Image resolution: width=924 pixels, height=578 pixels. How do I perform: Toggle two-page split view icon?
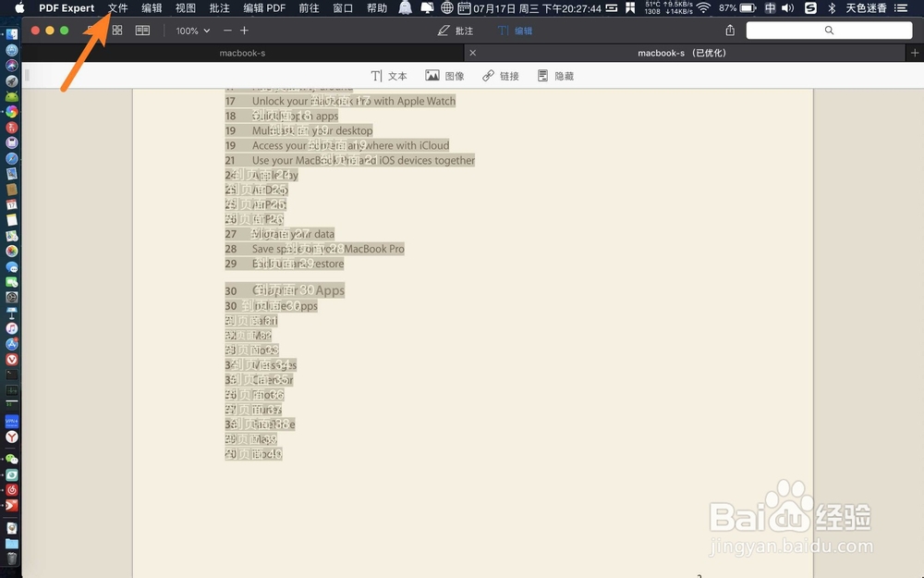142,31
